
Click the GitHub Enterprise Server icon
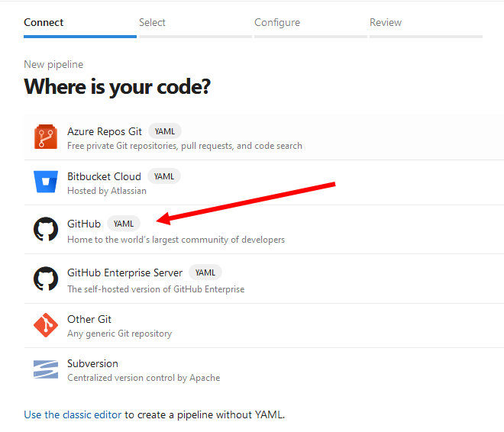(x=46, y=279)
